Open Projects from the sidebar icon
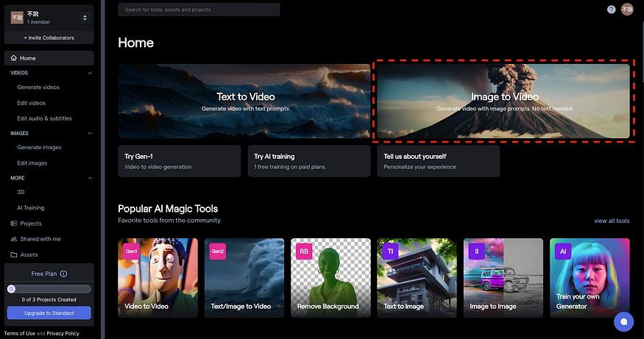 point(14,224)
